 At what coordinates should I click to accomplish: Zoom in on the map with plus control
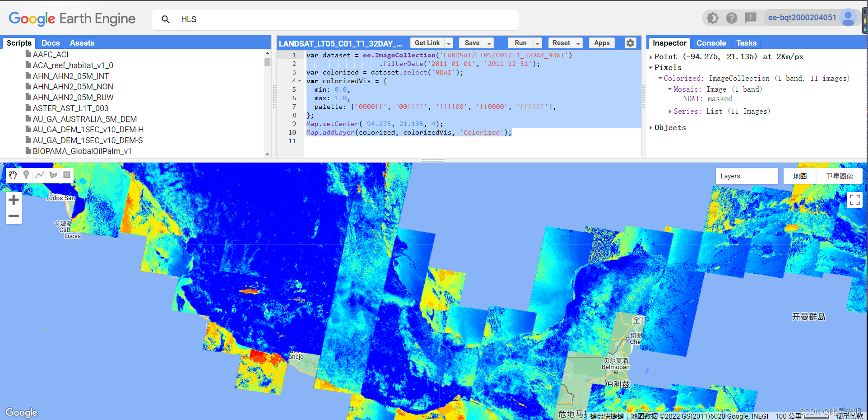click(x=14, y=200)
